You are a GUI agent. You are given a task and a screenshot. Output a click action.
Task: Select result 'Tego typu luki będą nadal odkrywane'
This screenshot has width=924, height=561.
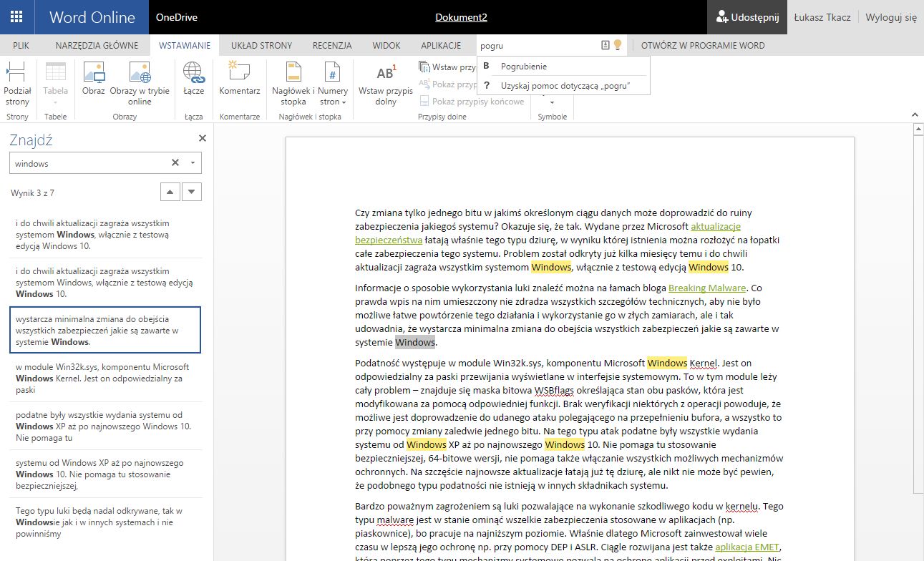click(105, 522)
